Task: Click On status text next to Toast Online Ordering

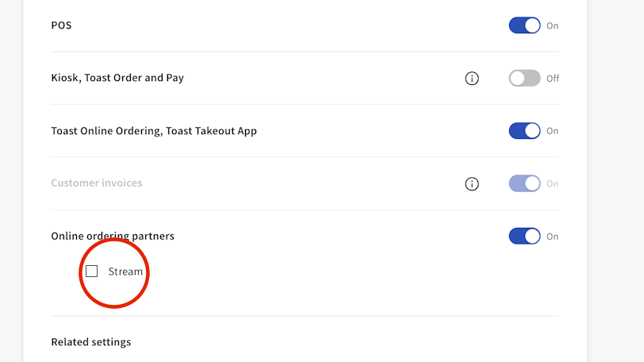Action: tap(552, 131)
